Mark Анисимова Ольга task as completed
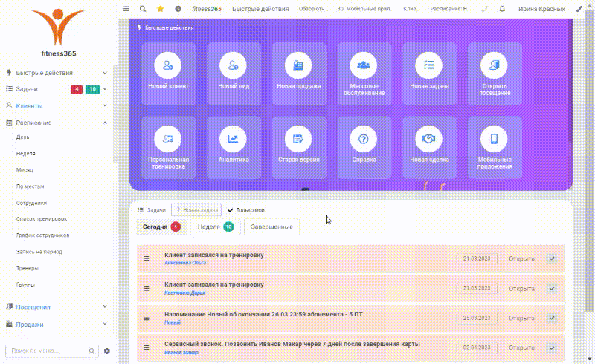 point(552,259)
